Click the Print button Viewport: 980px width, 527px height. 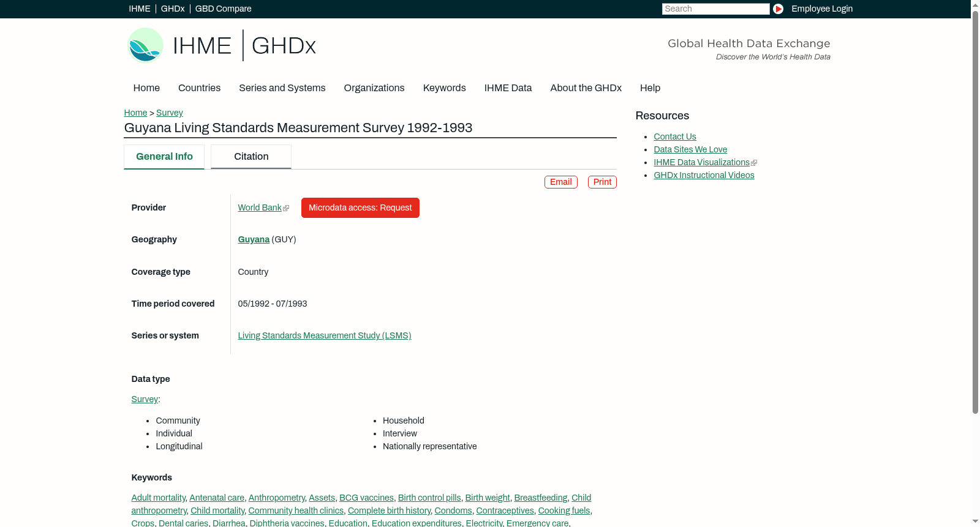(602, 182)
